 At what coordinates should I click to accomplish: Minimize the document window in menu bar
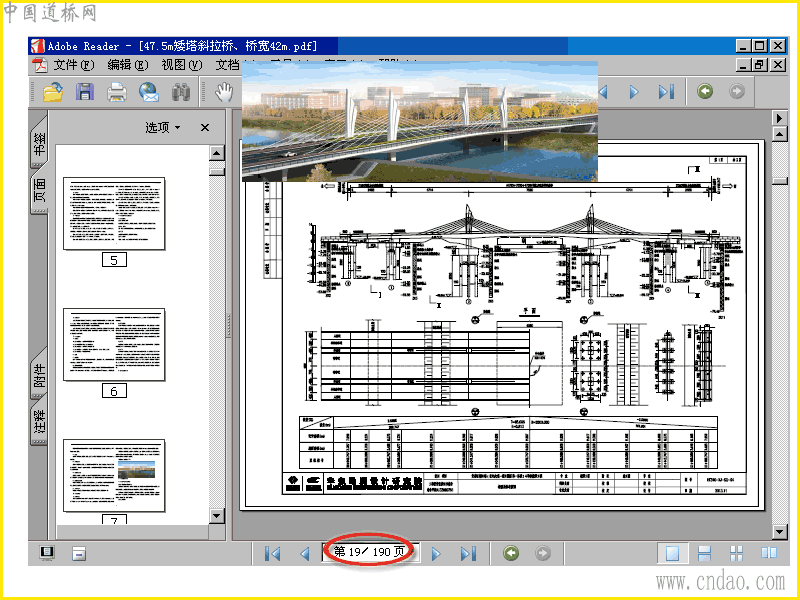(x=743, y=65)
